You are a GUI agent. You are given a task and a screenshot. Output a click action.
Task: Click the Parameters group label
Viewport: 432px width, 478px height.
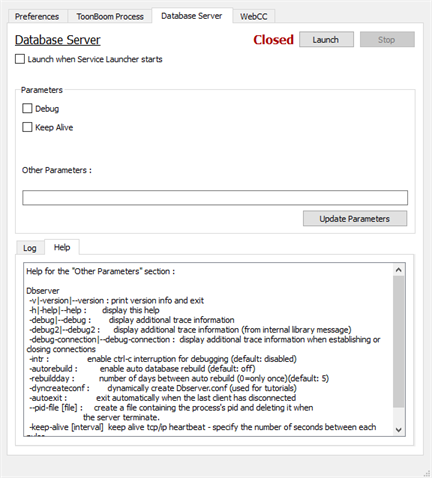(42, 90)
